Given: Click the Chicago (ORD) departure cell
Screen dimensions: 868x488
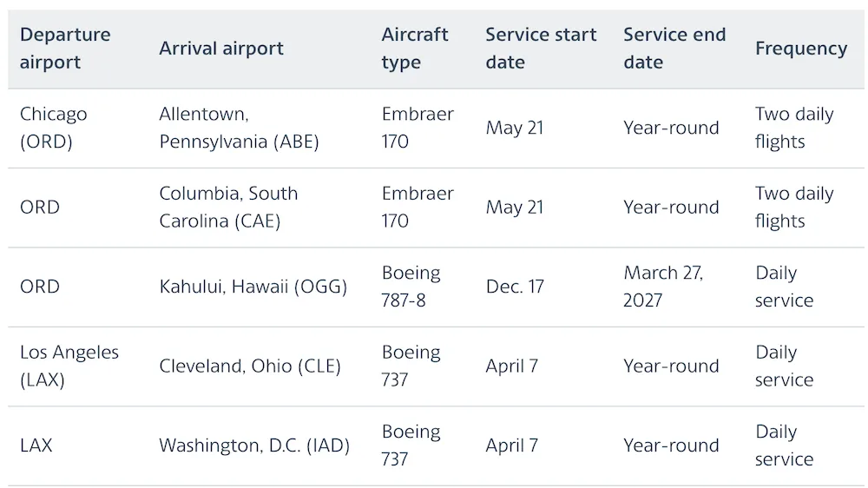Looking at the screenshot, I should click(x=54, y=128).
